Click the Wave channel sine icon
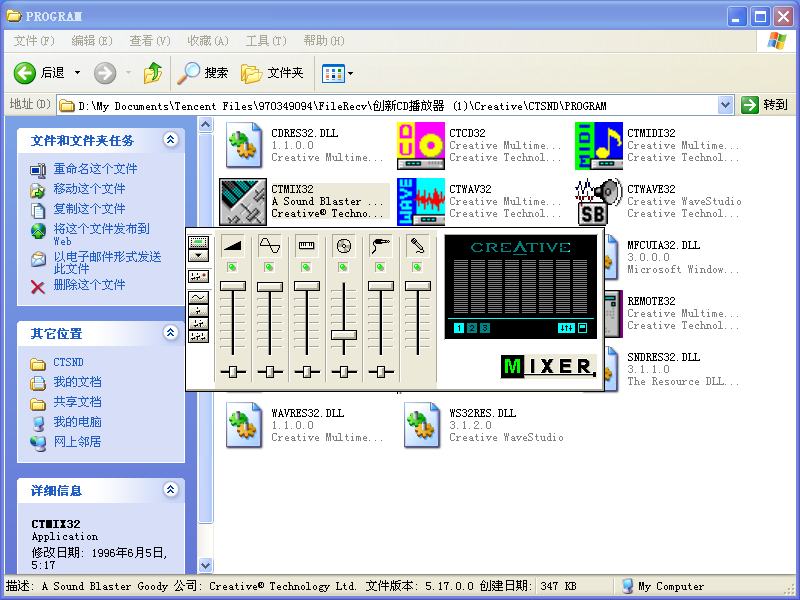Screen dimensions: 800x600 [270, 245]
